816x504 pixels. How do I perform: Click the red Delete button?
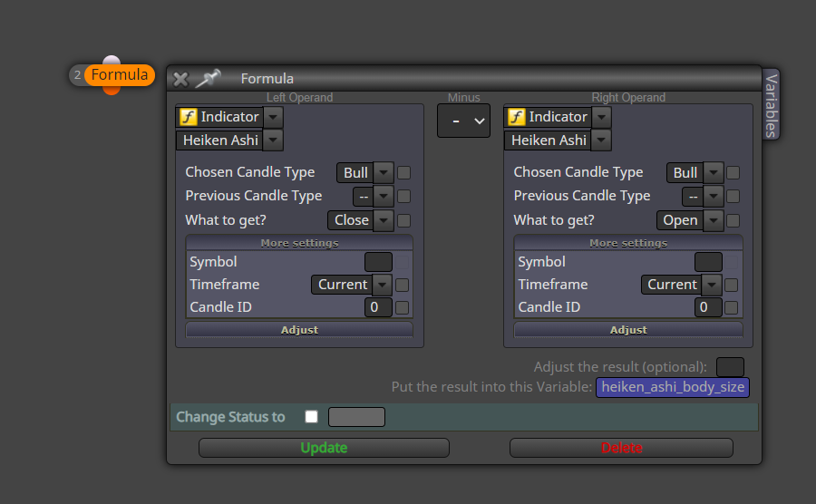pyautogui.click(x=621, y=448)
